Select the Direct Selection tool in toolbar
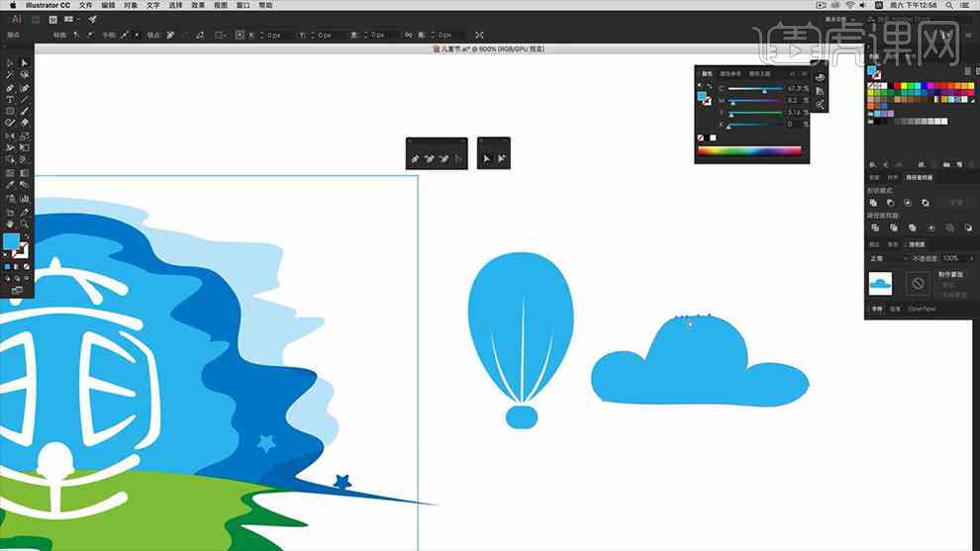The width and height of the screenshot is (980, 551). tap(25, 62)
